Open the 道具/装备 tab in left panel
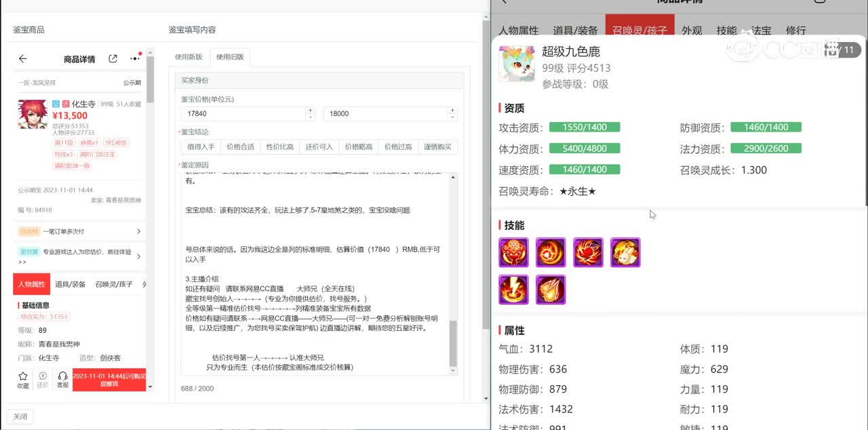 (71, 284)
